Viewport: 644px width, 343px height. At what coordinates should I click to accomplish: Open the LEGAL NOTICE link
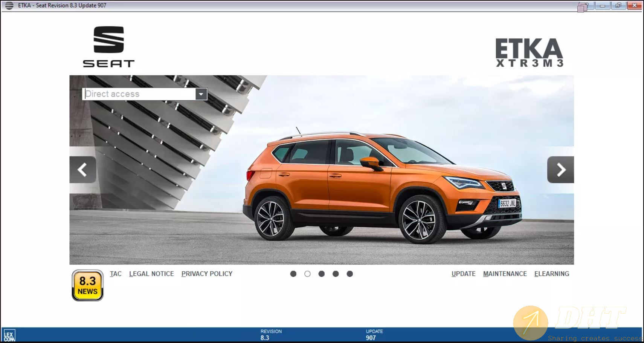point(151,274)
